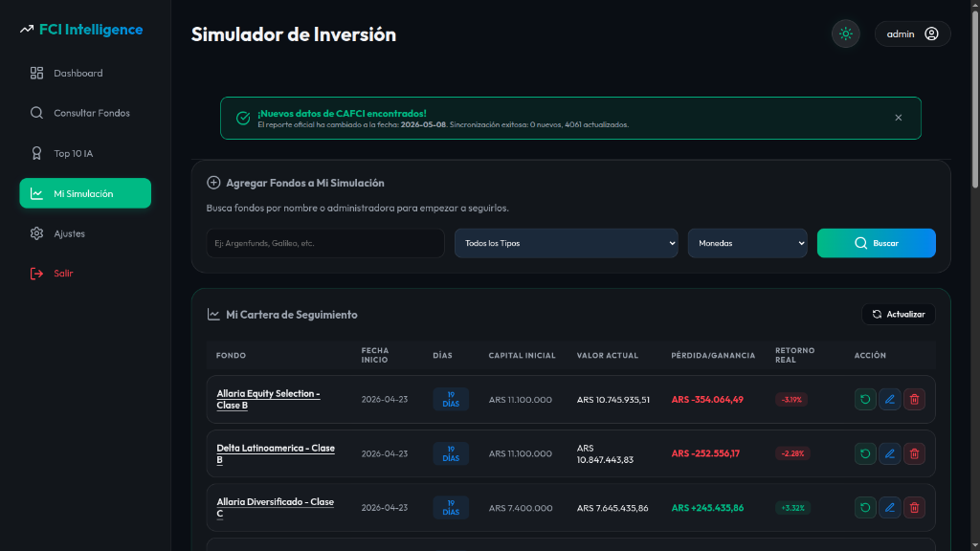Click the RETORNO REAL column header
Image resolution: width=980 pixels, height=551 pixels.
(x=795, y=355)
